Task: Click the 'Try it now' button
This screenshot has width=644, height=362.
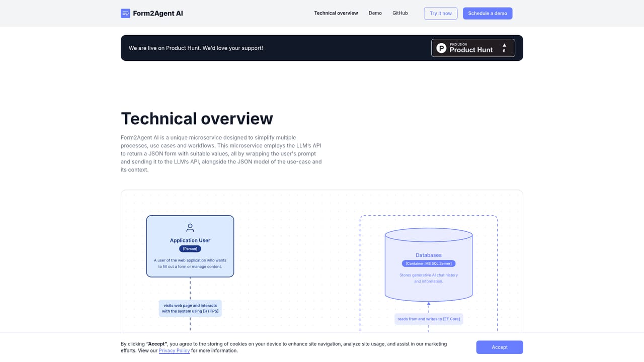Action: 441,14
